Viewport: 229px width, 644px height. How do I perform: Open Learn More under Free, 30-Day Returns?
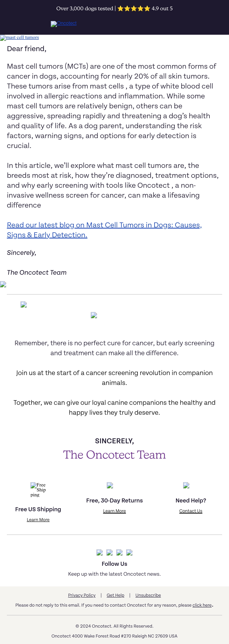114,511
